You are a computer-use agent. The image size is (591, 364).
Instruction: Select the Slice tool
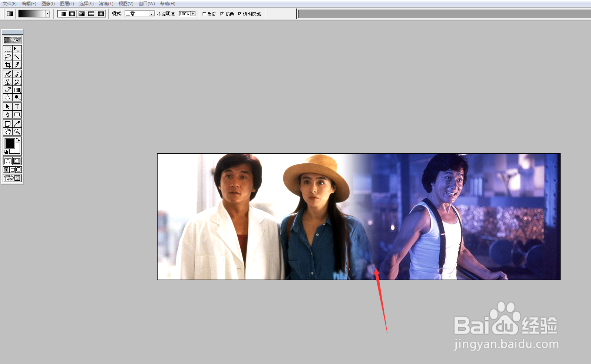pos(17,65)
